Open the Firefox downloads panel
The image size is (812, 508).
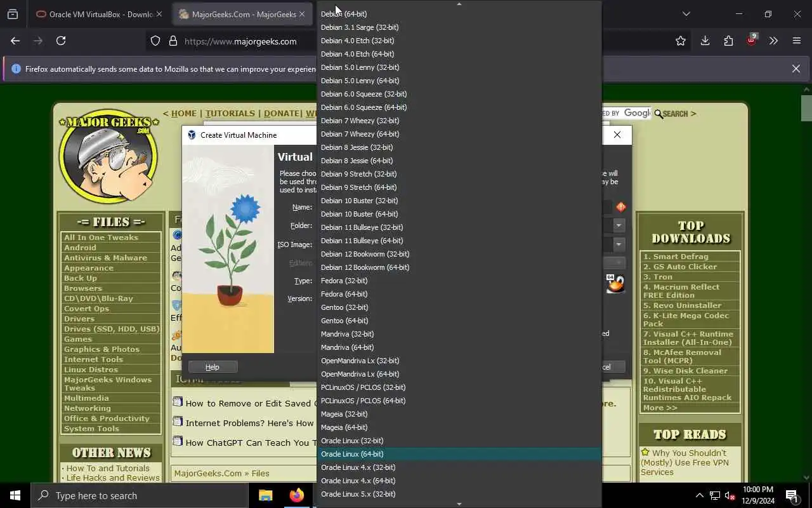pos(705,41)
